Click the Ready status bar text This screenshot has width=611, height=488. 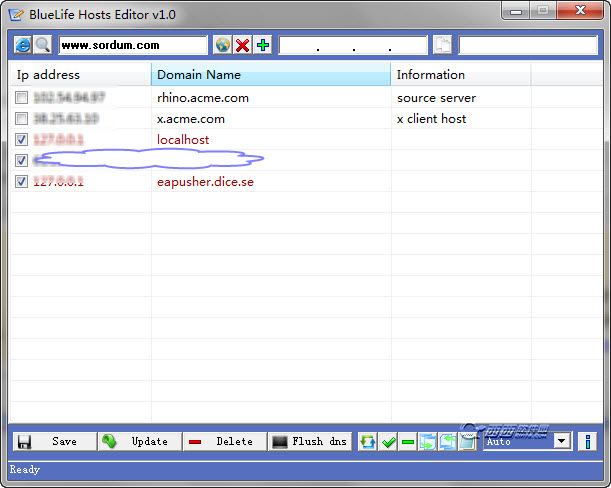[x=25, y=469]
